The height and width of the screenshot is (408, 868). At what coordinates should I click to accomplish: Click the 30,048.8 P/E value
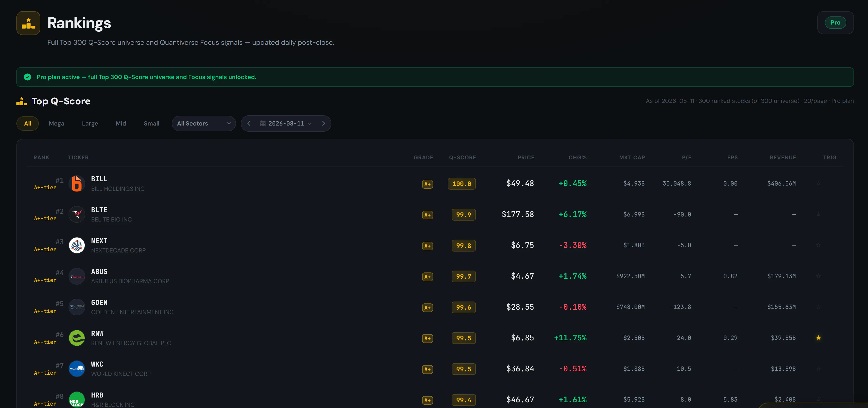pyautogui.click(x=677, y=183)
